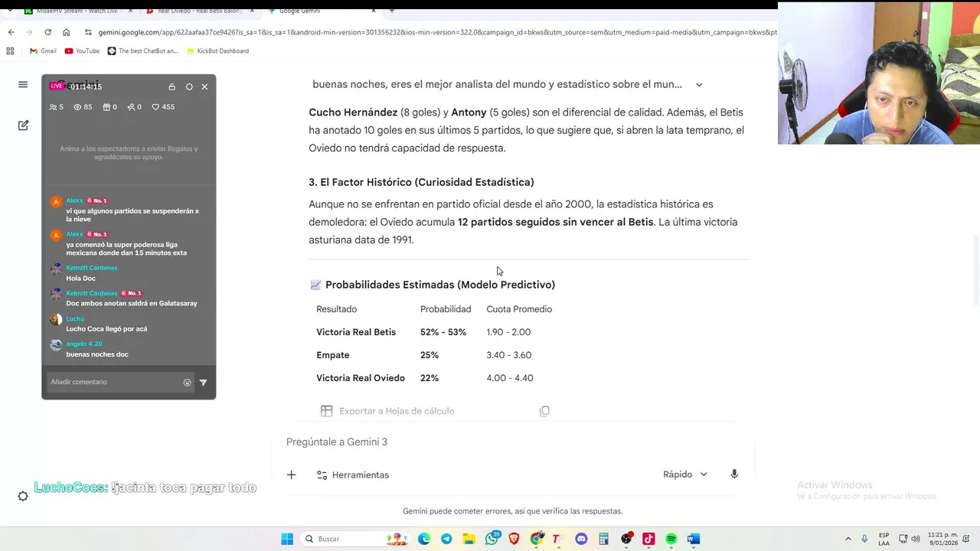Open the Rápido model selector dropdown
This screenshot has height=551, width=980.
coord(685,474)
